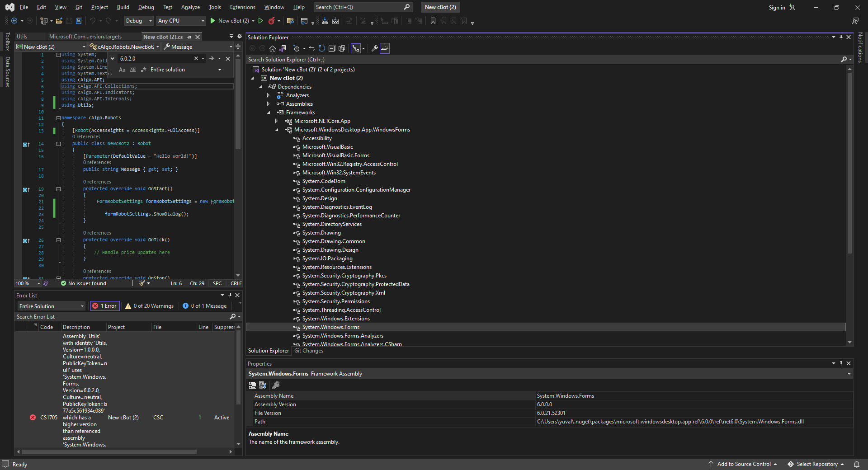This screenshot has height=470, width=868.
Task: Toggle Use Regular Expressions in find box
Action: coord(144,70)
